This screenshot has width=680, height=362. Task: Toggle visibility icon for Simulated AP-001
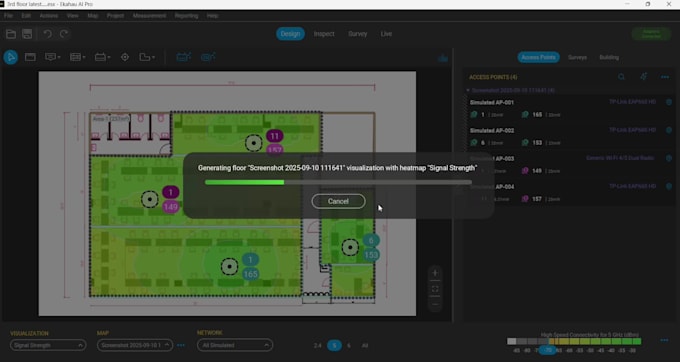(669, 102)
